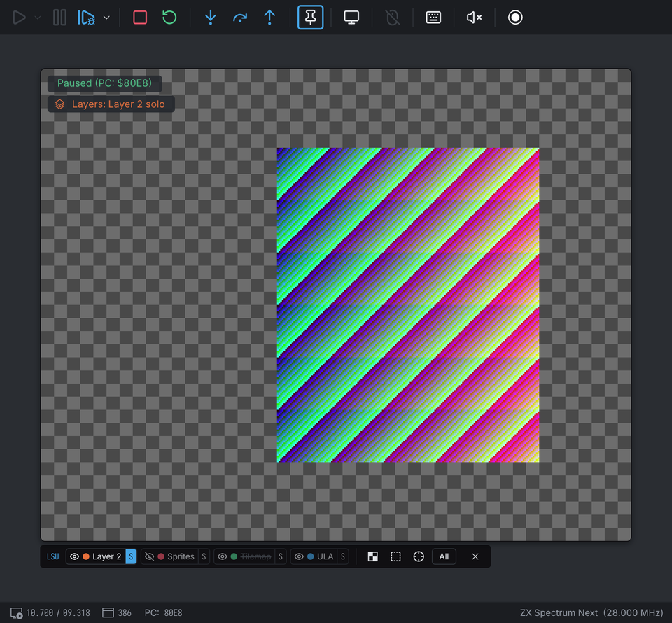The height and width of the screenshot is (623, 672).
Task: Click the red Sprites color dot
Action: tap(161, 556)
